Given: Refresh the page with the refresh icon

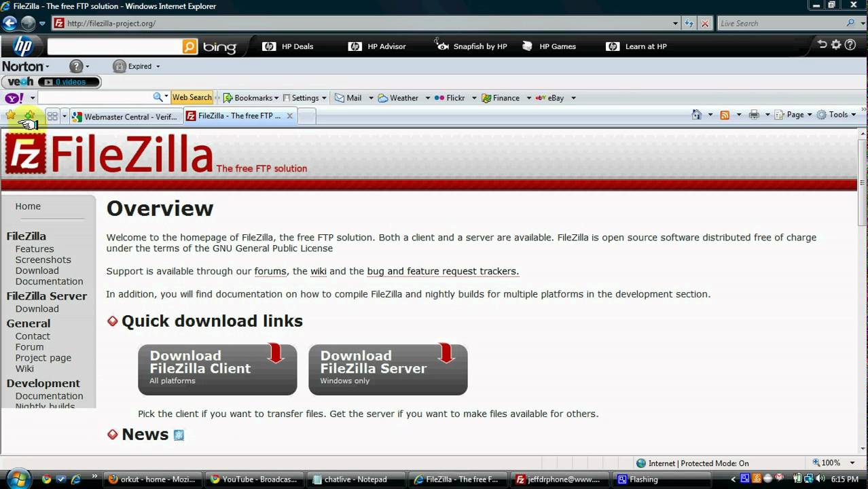Looking at the screenshot, I should coord(689,23).
